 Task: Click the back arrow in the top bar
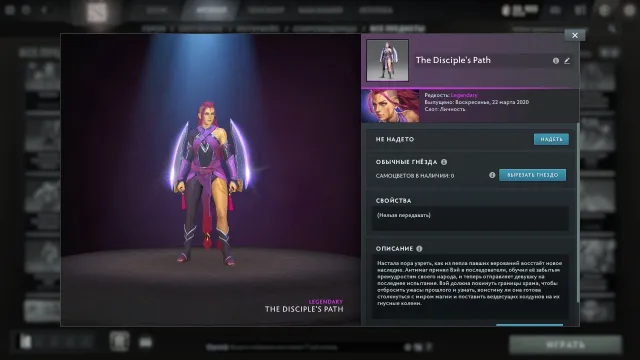click(x=44, y=10)
